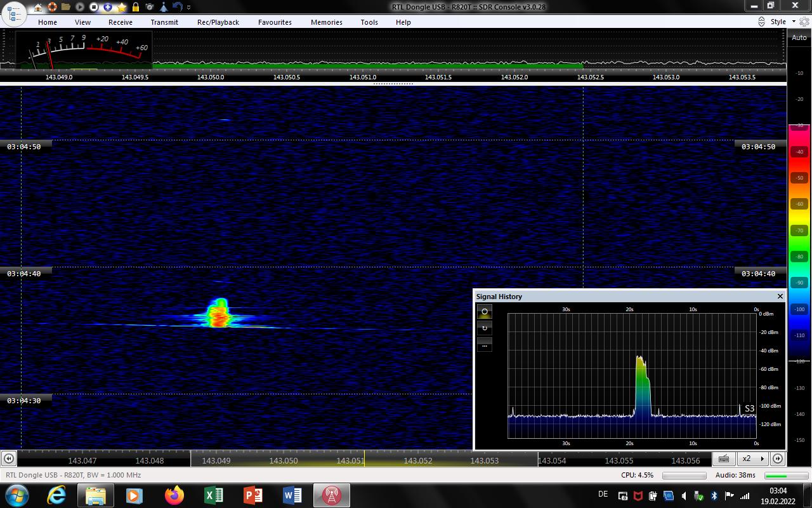812x508 pixels.
Task: Toggle the padlock lock icon
Action: pyautogui.click(x=136, y=7)
